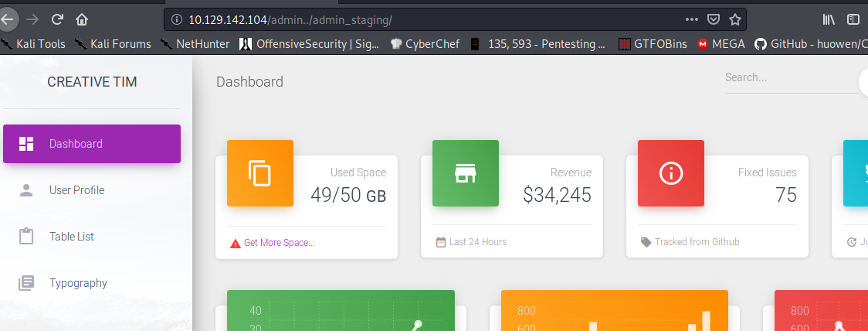Open the GTFOBins bookmark
The height and width of the screenshot is (331, 868).
pos(653,44)
